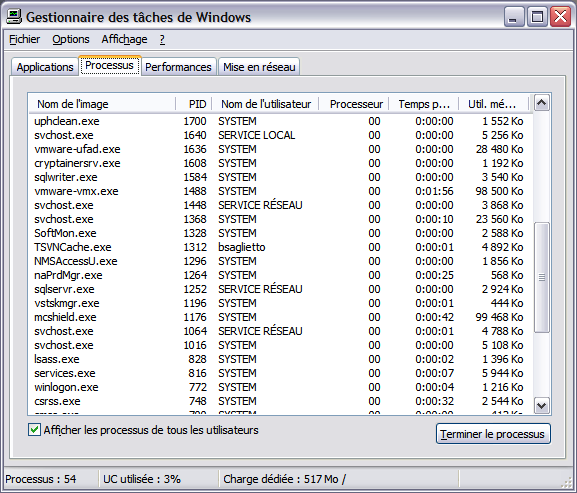The width and height of the screenshot is (577, 493).
Task: Select svchost.exe with PID 1064
Action: 280,331
